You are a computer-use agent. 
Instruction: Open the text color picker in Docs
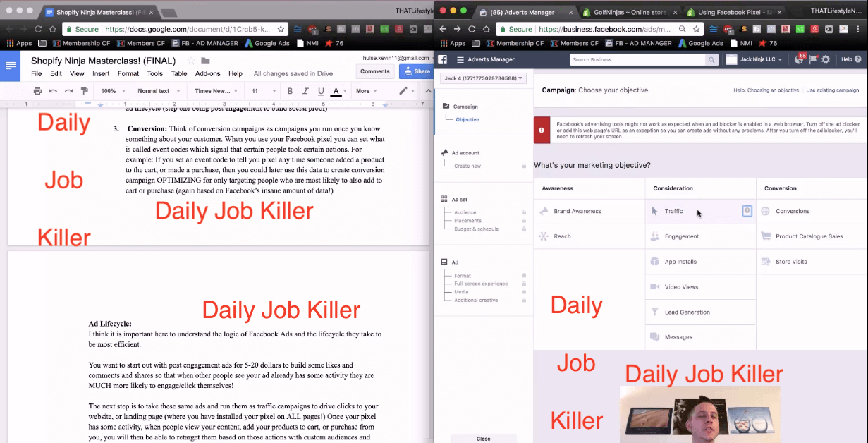click(x=337, y=91)
